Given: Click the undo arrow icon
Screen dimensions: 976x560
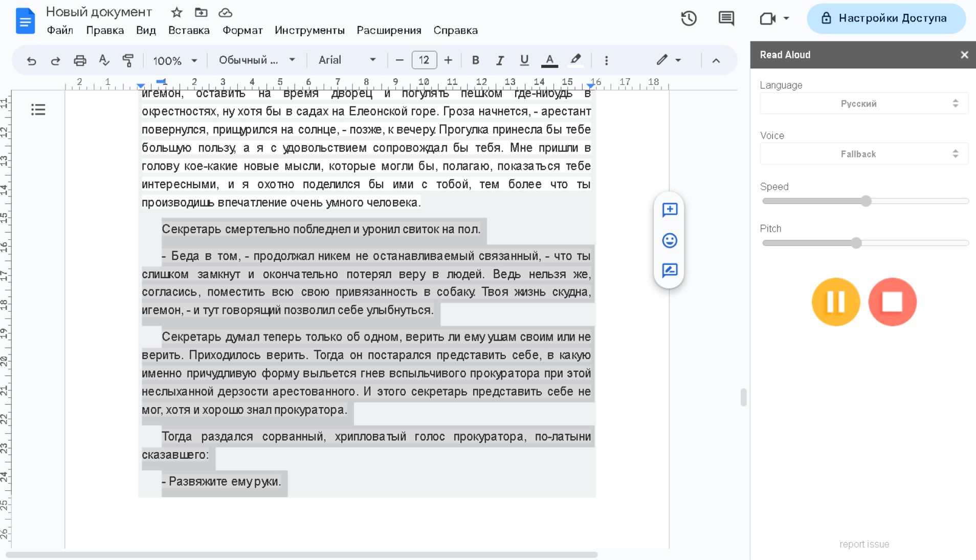Looking at the screenshot, I should point(31,60).
